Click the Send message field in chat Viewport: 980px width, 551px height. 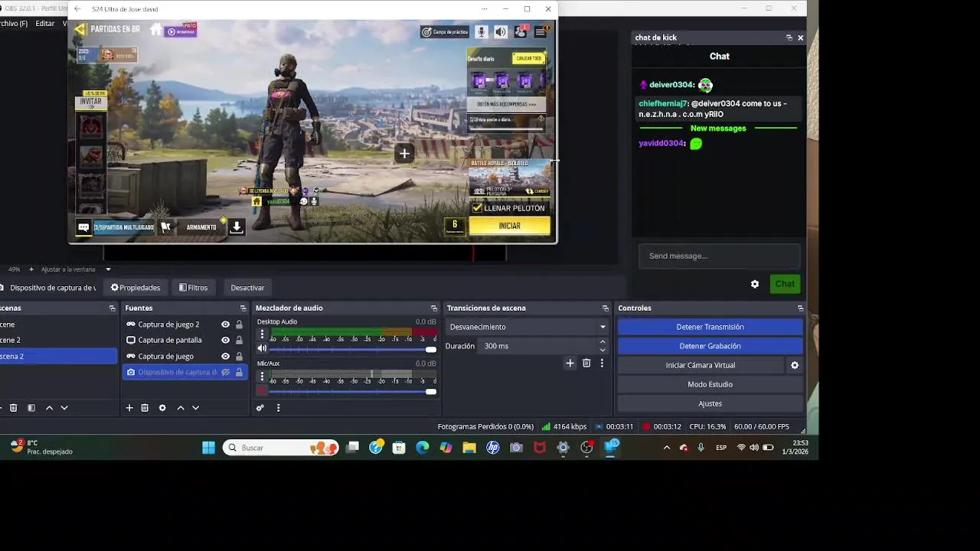tap(719, 256)
